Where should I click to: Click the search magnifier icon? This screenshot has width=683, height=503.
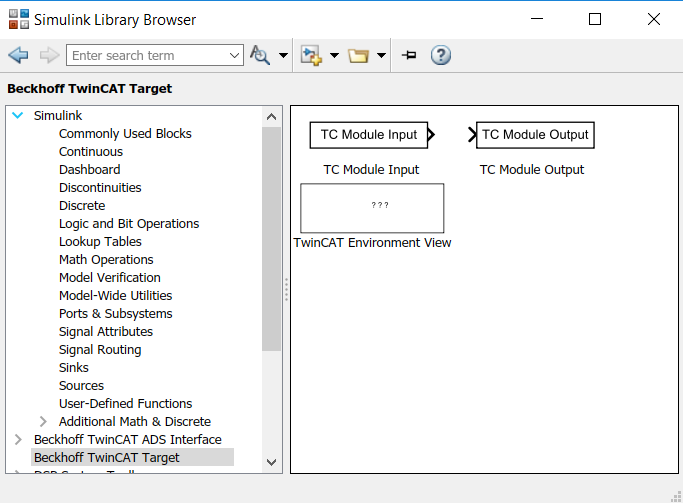260,55
